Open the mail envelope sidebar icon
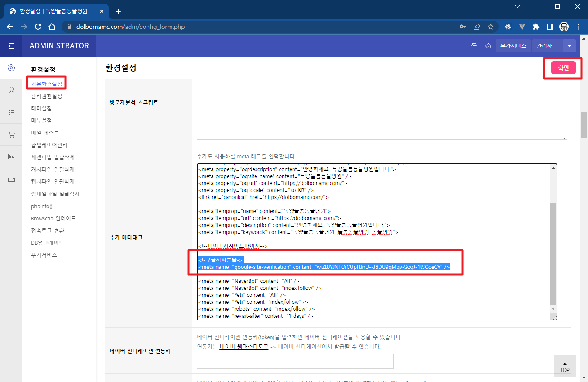588x382 pixels. pos(11,179)
